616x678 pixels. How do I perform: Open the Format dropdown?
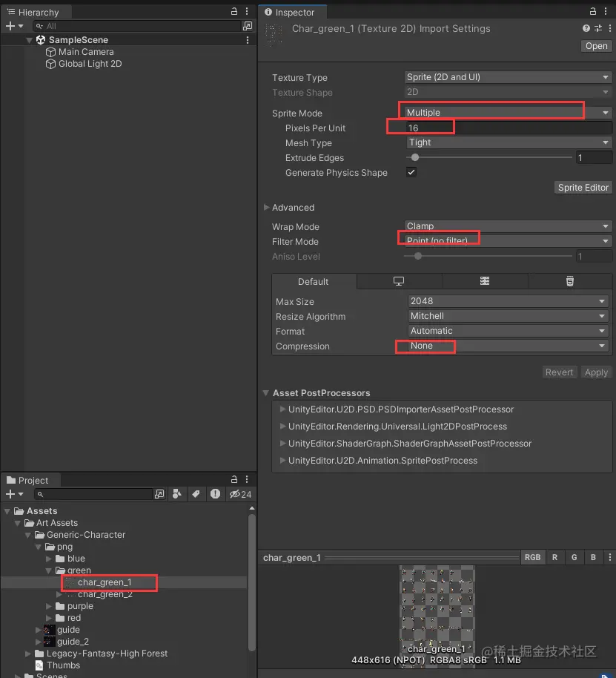[x=508, y=332]
